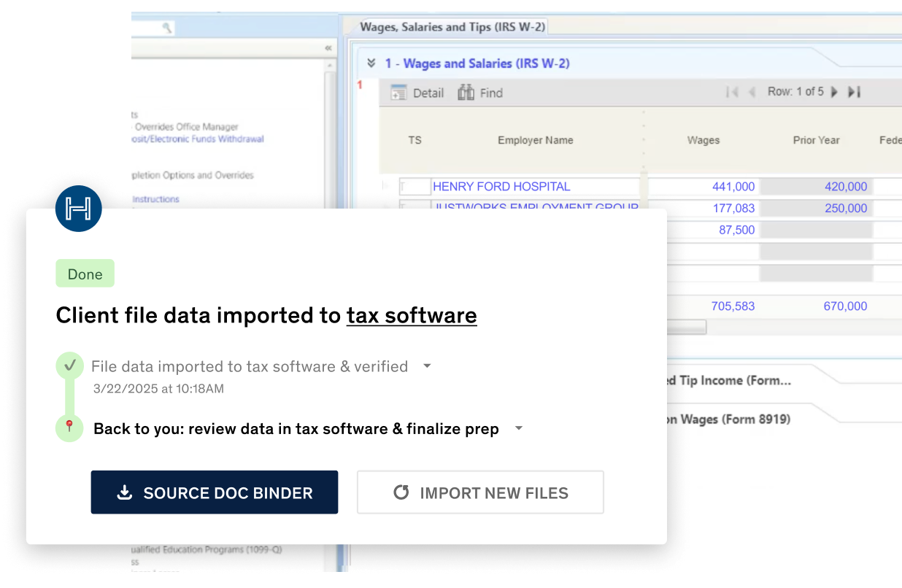Click the TS field in the Henry Ford Hospital row

[415, 187]
